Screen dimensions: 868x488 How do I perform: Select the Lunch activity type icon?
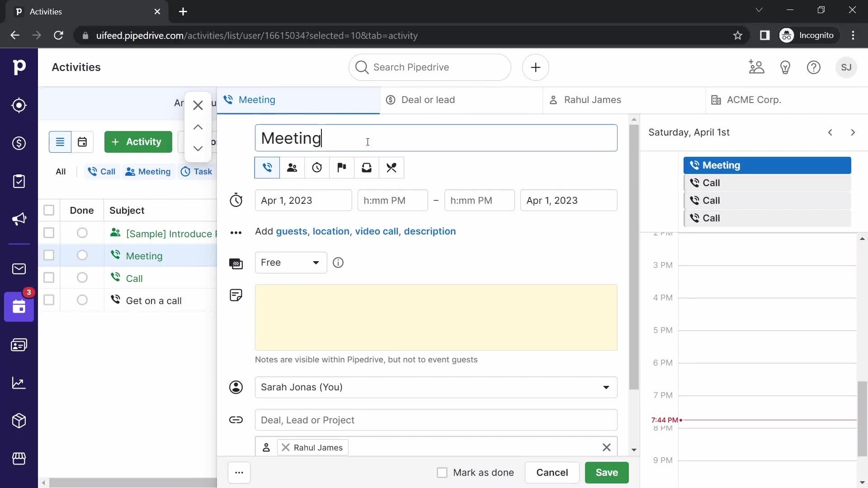coord(392,168)
